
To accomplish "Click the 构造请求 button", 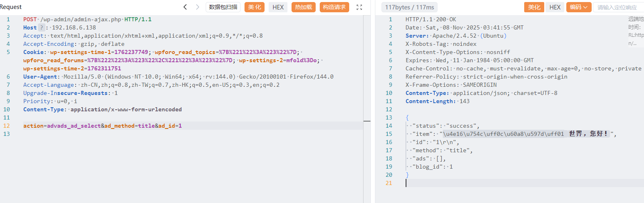I will (334, 7).
